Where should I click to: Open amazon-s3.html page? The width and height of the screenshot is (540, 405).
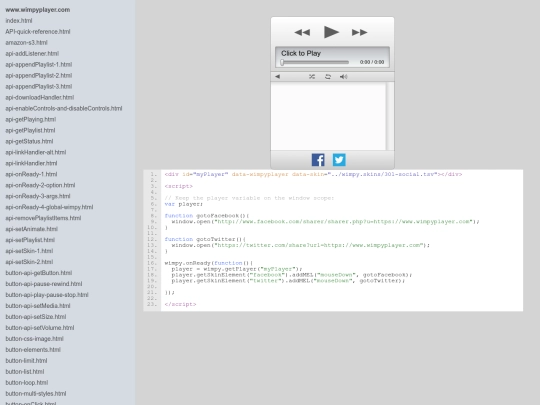[x=27, y=43]
